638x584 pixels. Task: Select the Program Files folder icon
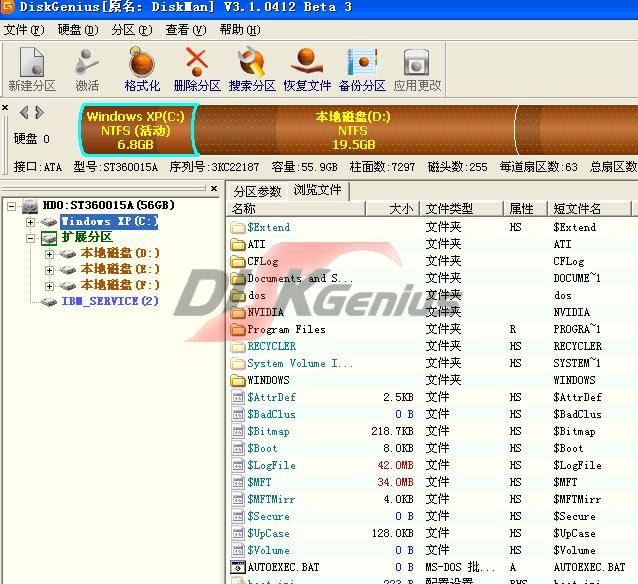click(237, 329)
